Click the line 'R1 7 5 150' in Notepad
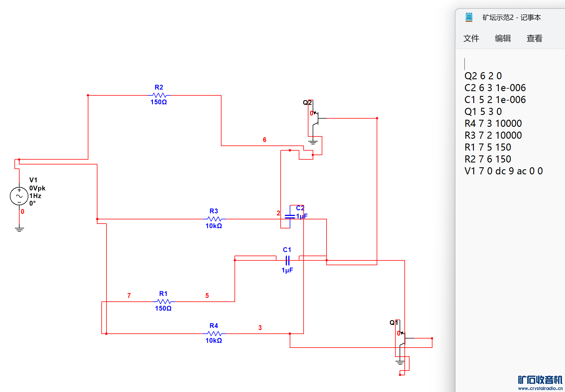 [x=488, y=147]
